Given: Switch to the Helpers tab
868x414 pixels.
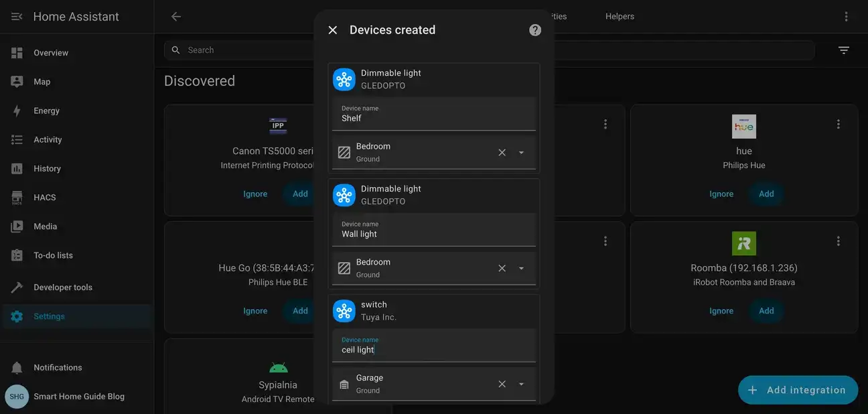Looking at the screenshot, I should (619, 15).
